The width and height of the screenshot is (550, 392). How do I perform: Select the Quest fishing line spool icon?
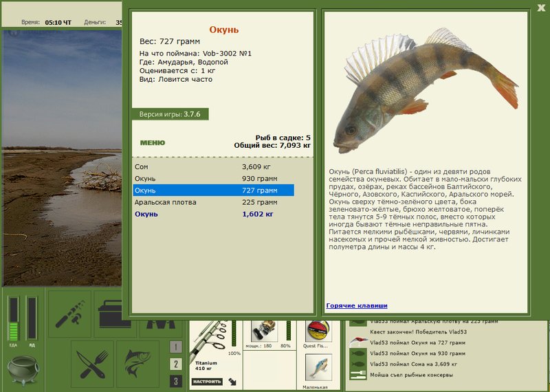[x=318, y=331]
